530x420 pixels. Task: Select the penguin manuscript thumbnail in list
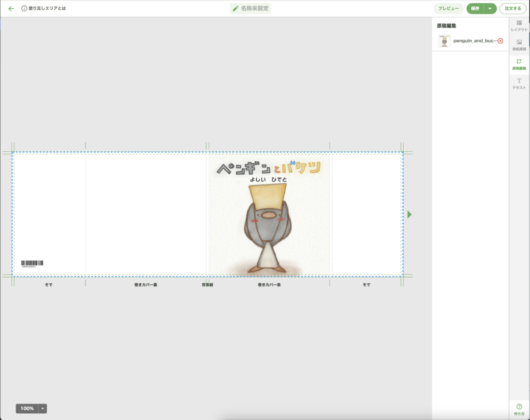444,41
